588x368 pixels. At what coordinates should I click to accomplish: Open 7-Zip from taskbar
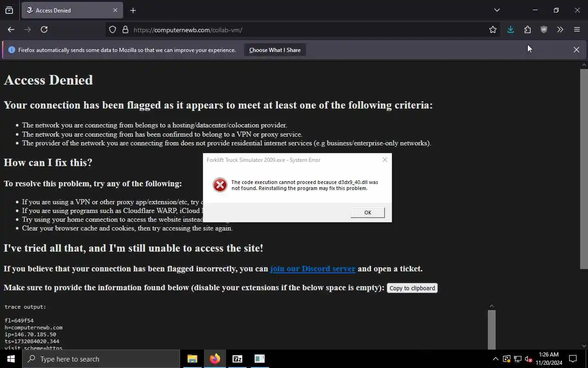237,359
